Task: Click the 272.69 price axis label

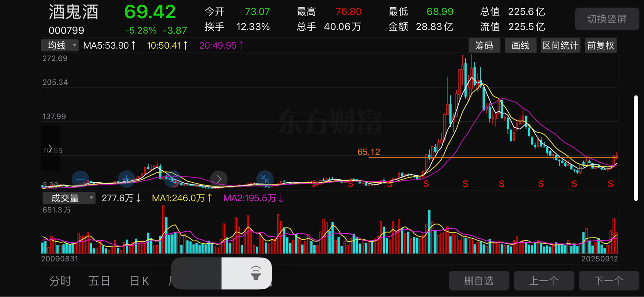Action: 55,58
